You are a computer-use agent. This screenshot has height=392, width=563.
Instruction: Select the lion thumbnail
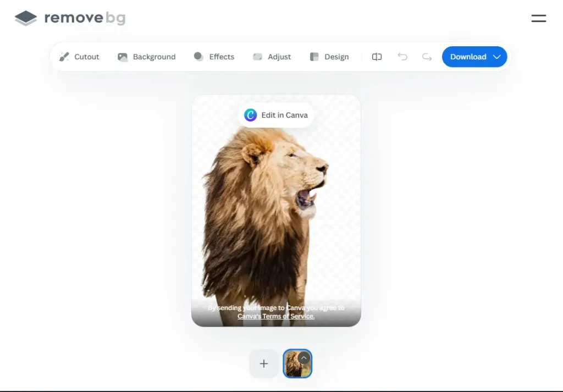pos(294,367)
